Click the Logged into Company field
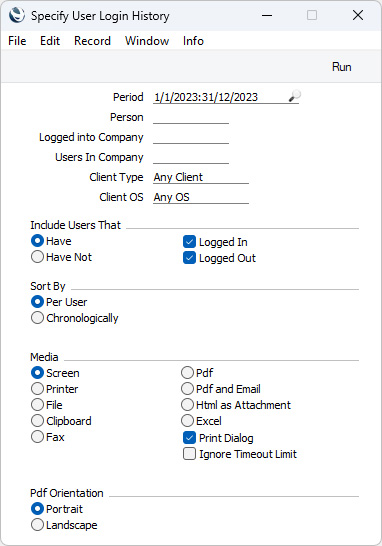This screenshot has width=382, height=546. pyautogui.click(x=191, y=137)
